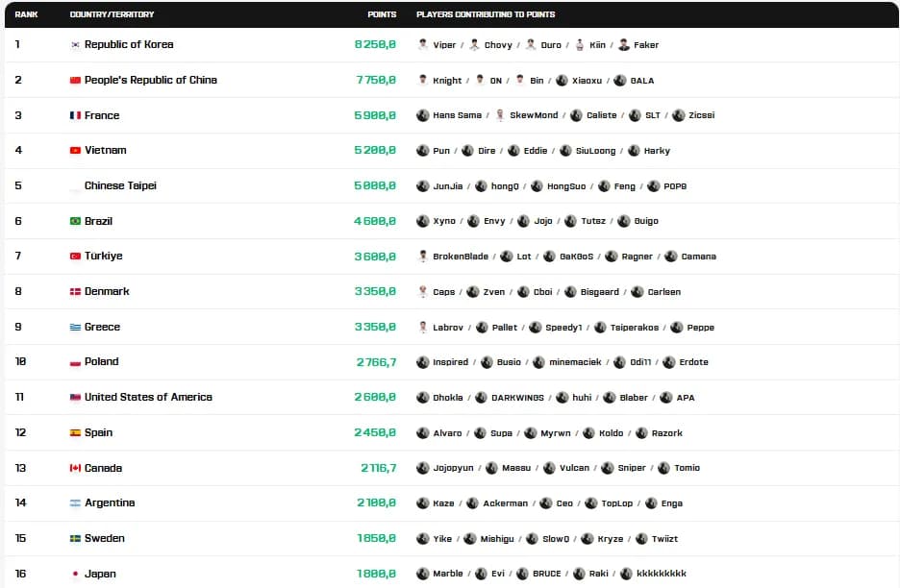
Task: Click the Greece flag icon
Action: click(75, 327)
